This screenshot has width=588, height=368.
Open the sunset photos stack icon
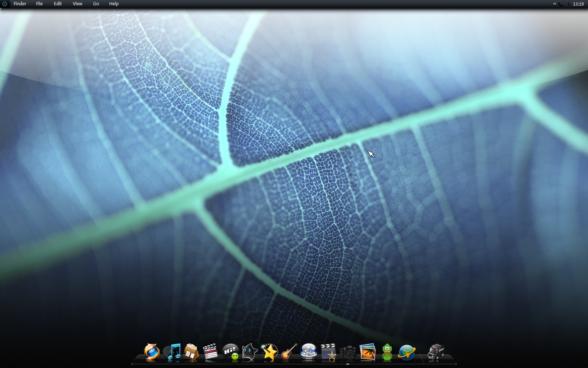(x=367, y=352)
